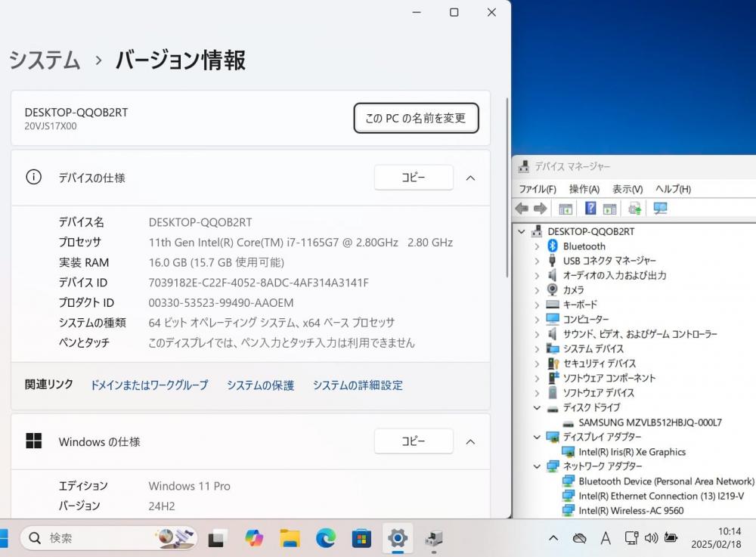Open 操作(A) menu in Device Manager
The width and height of the screenshot is (756, 557).
click(584, 190)
